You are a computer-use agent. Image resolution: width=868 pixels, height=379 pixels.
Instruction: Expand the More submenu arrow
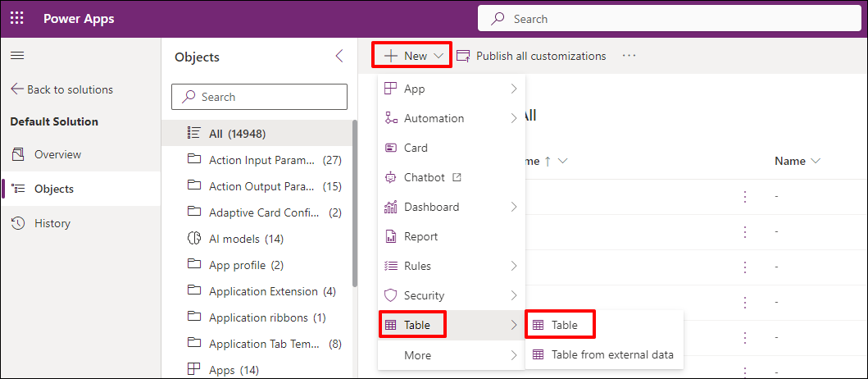[x=514, y=354]
